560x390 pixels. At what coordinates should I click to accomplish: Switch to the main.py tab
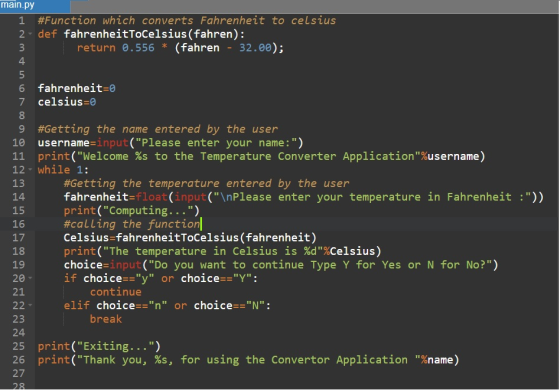click(x=35, y=5)
